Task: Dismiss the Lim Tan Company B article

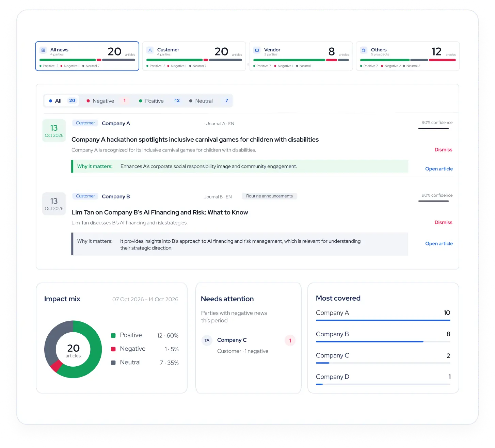Action: coord(443,223)
